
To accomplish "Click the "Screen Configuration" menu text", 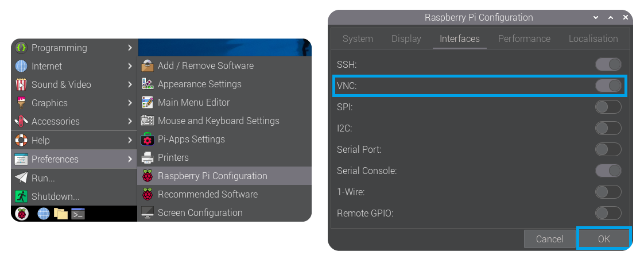I will coord(200,212).
